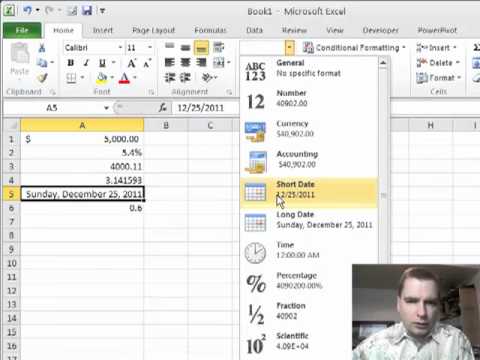
Task: Choose Fraction format option
Action: point(296,313)
